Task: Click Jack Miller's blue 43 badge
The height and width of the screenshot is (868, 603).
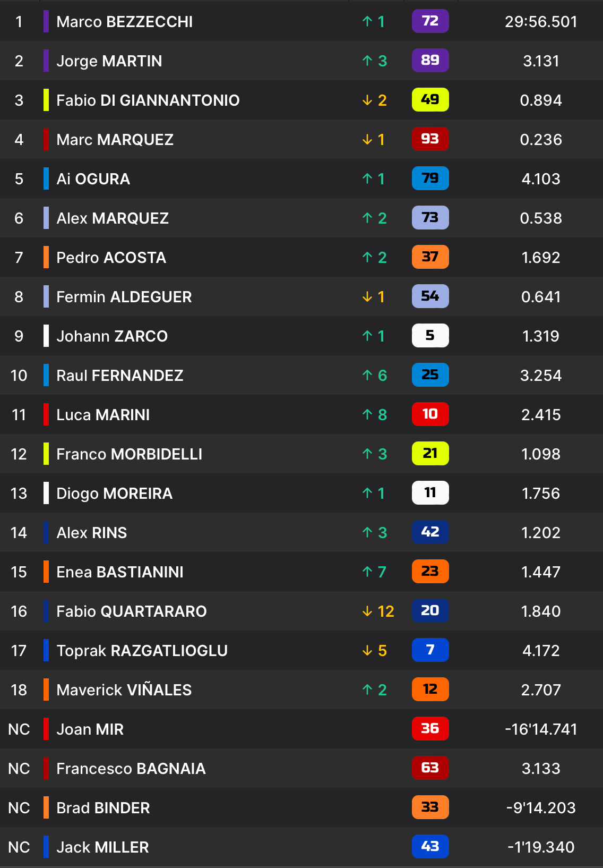Action: tap(430, 847)
